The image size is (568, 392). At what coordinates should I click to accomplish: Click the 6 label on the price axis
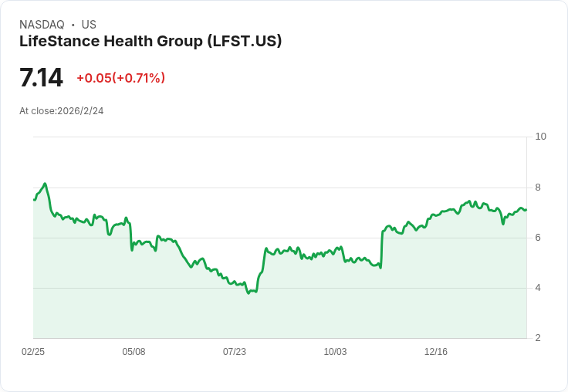538,238
